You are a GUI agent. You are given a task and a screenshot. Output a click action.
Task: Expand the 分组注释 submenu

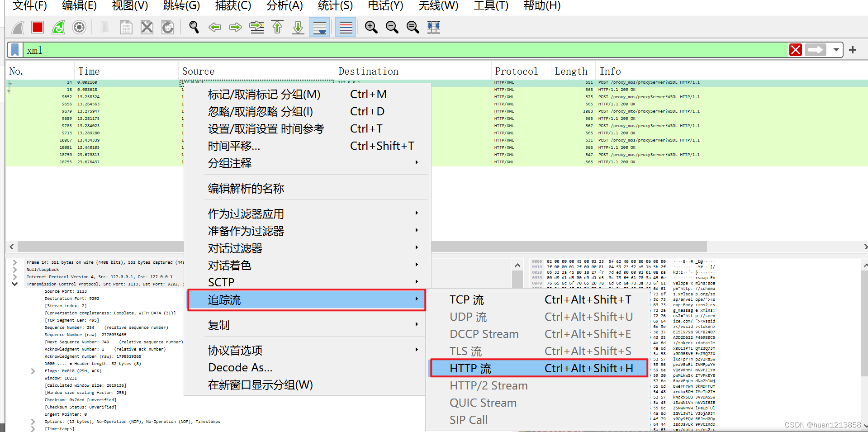pos(307,163)
